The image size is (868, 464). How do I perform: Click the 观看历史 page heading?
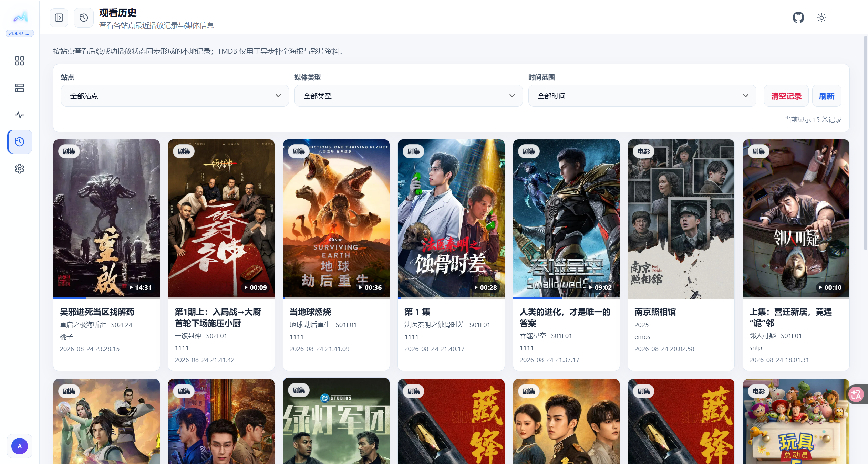118,13
